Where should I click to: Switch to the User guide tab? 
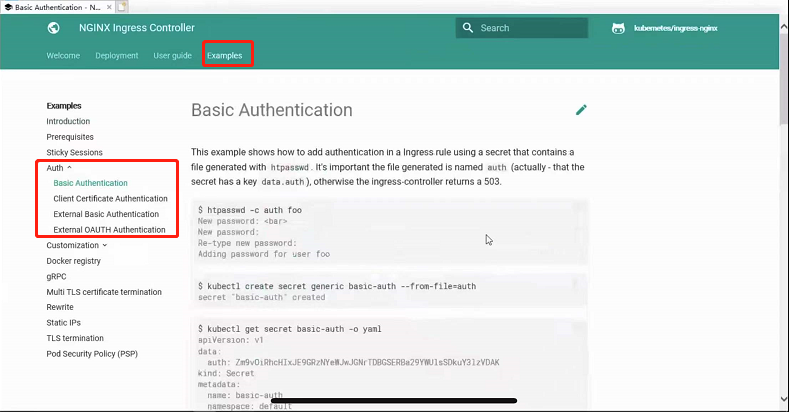pyautogui.click(x=173, y=55)
